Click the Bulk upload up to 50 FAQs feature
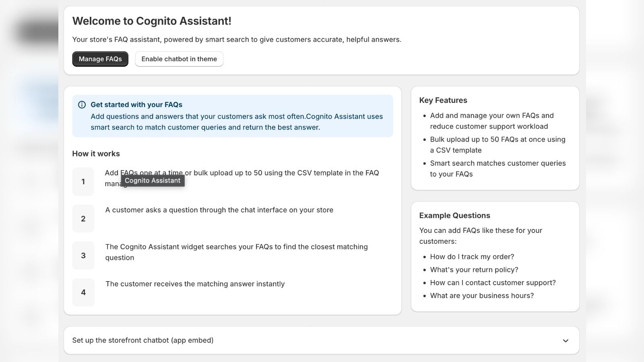The width and height of the screenshot is (644, 362). [x=497, y=145]
